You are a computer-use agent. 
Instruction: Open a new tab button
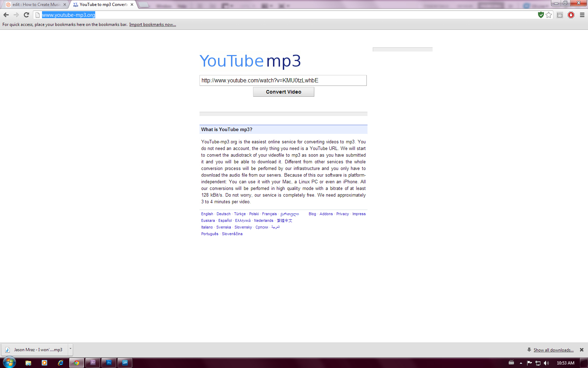[x=143, y=5]
